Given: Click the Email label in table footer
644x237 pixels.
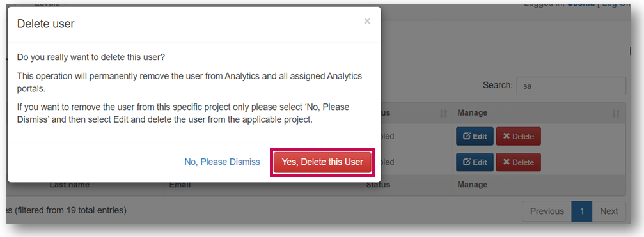Looking at the screenshot, I should pos(180,185).
